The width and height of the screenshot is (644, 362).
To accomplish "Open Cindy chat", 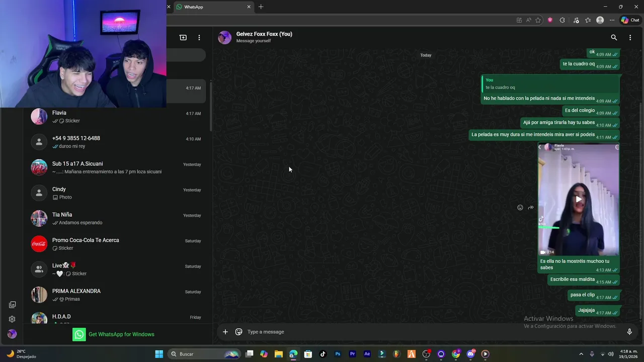I will [117, 193].
